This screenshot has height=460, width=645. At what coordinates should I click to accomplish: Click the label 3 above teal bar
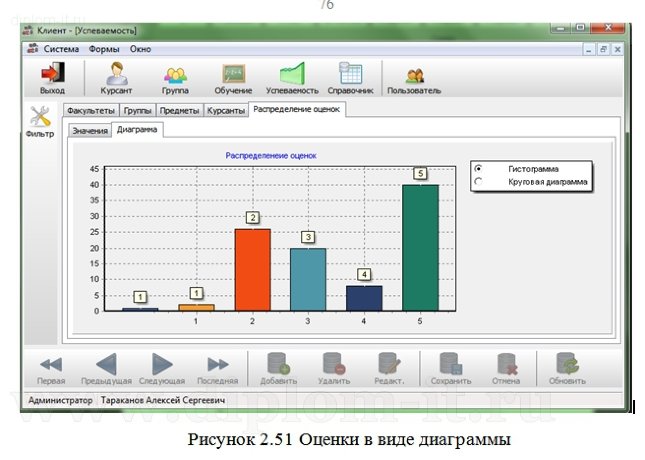tap(308, 237)
